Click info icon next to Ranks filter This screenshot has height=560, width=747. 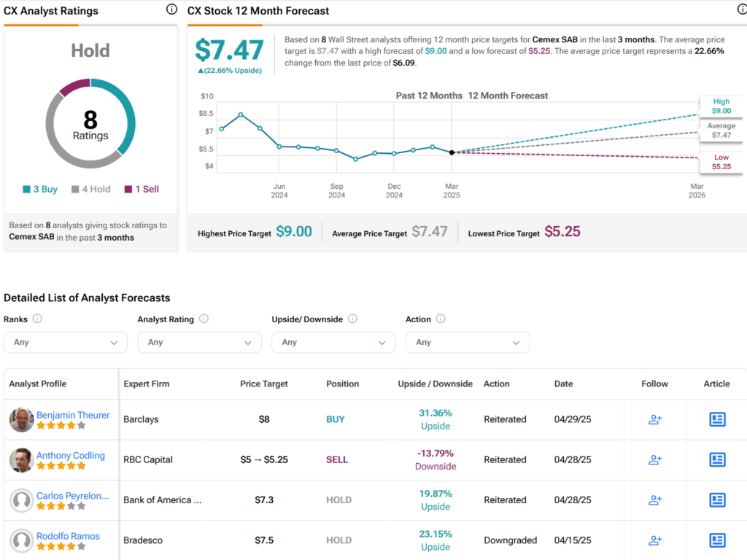pos(37,319)
